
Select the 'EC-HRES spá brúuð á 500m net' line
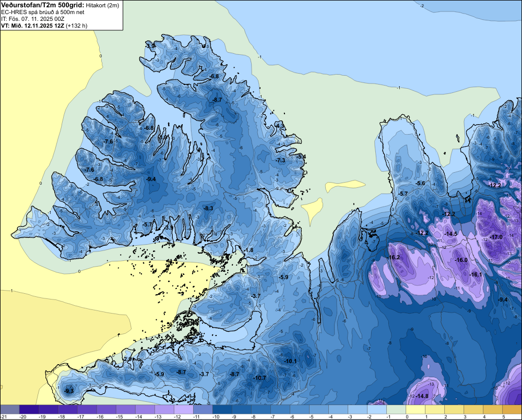[43, 12]
